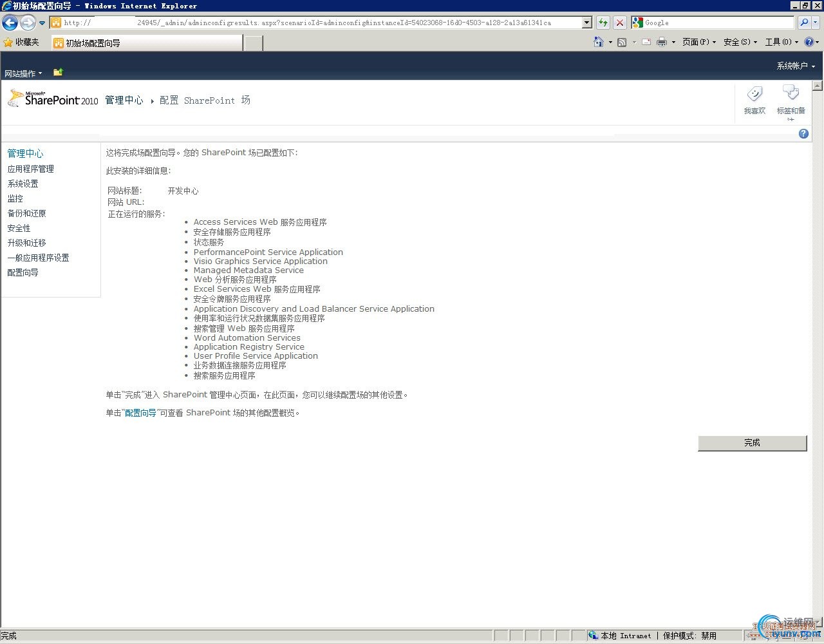Click the magnifier search icon

[804, 23]
